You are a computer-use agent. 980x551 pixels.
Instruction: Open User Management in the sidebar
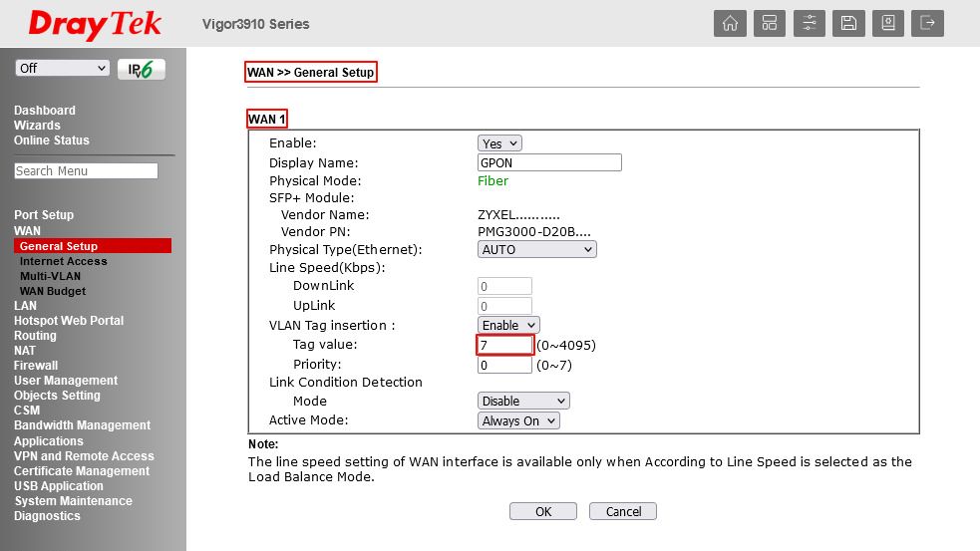click(x=66, y=381)
